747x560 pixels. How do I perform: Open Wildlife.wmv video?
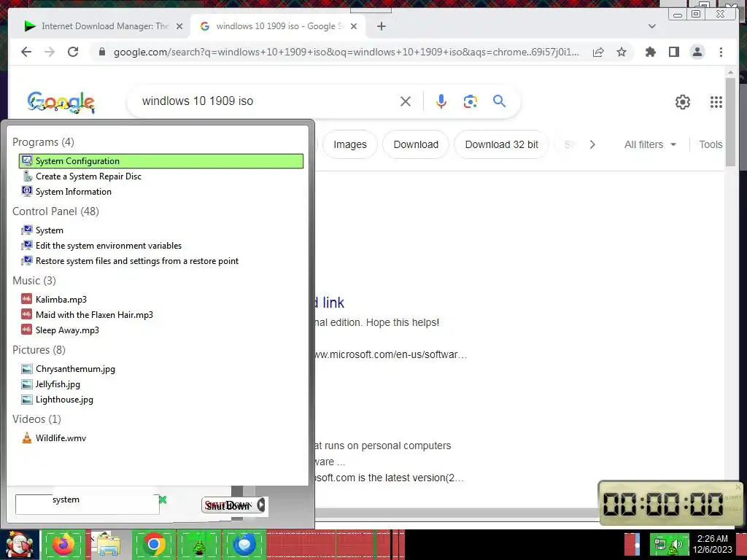tap(61, 438)
